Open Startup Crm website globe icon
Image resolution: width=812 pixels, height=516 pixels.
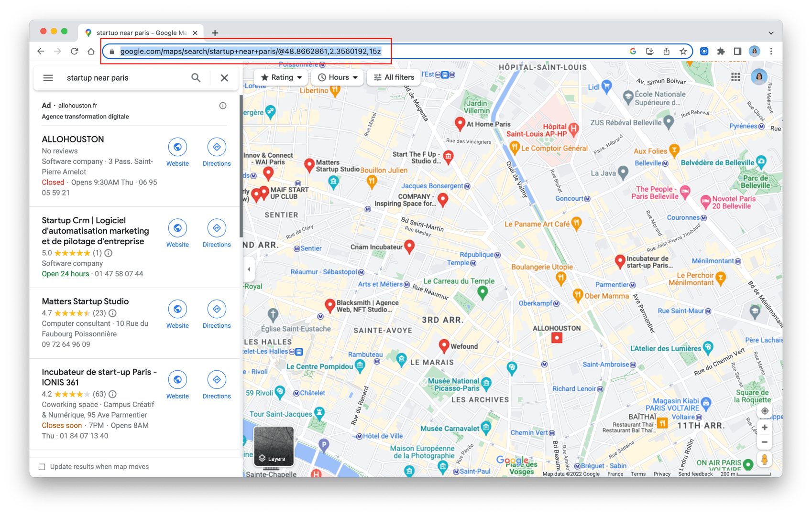pyautogui.click(x=177, y=228)
